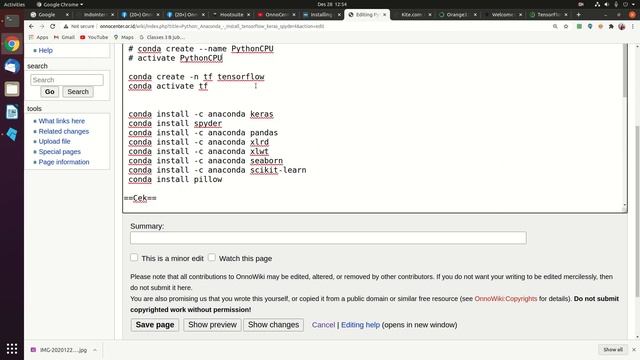The height and width of the screenshot is (360, 640).
Task: Open Related changes link
Action: (64, 131)
